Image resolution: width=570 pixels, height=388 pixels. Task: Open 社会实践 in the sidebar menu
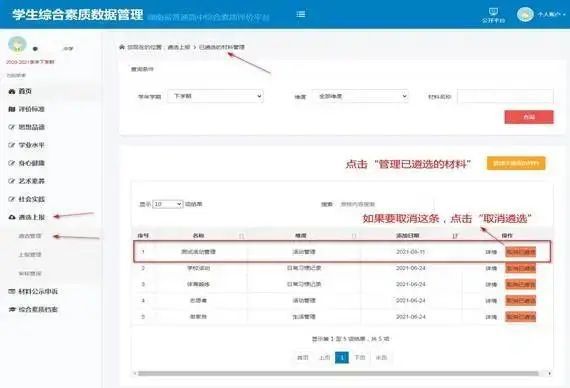[32, 199]
